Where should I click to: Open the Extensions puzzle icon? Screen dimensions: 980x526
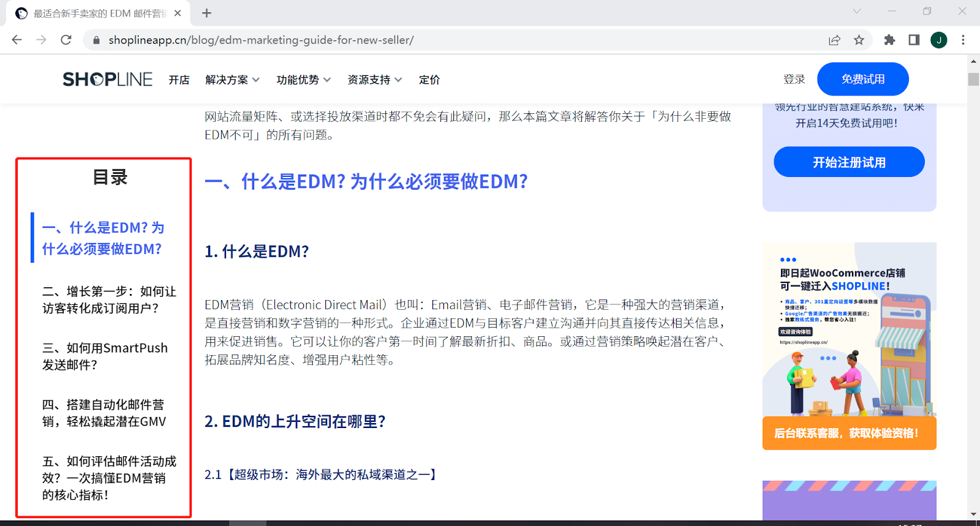tap(889, 40)
